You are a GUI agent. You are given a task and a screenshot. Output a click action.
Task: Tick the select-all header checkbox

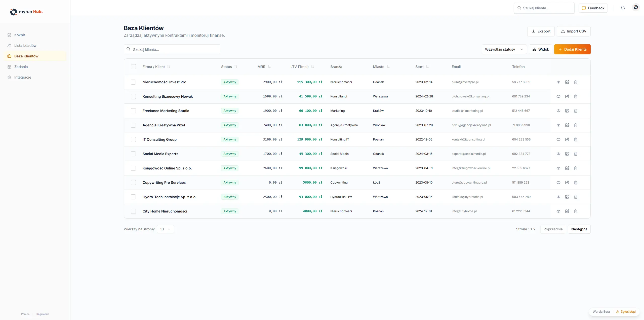coord(133,67)
